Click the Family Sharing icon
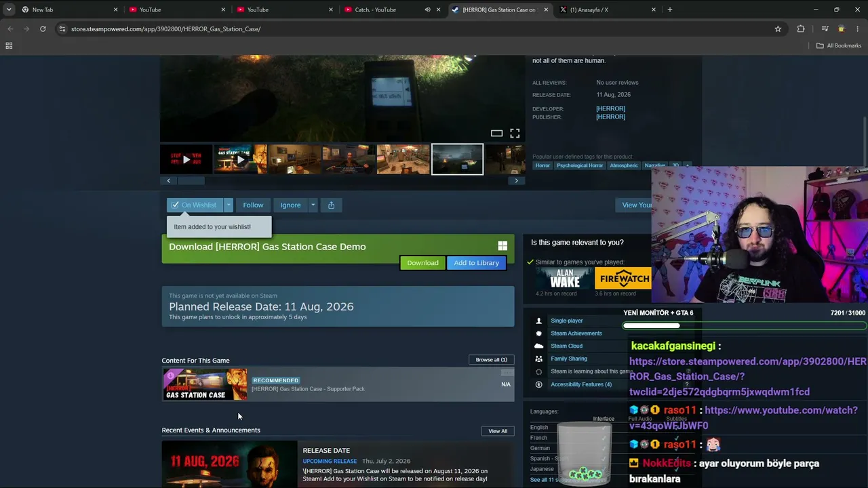This screenshot has width=868, height=488. tap(539, 359)
